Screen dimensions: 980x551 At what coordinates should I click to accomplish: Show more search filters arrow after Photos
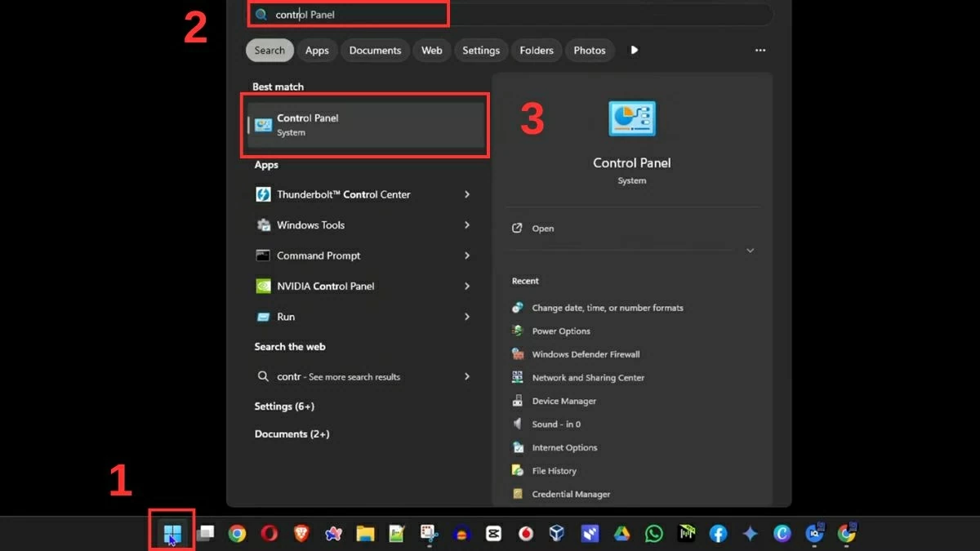[x=635, y=50]
